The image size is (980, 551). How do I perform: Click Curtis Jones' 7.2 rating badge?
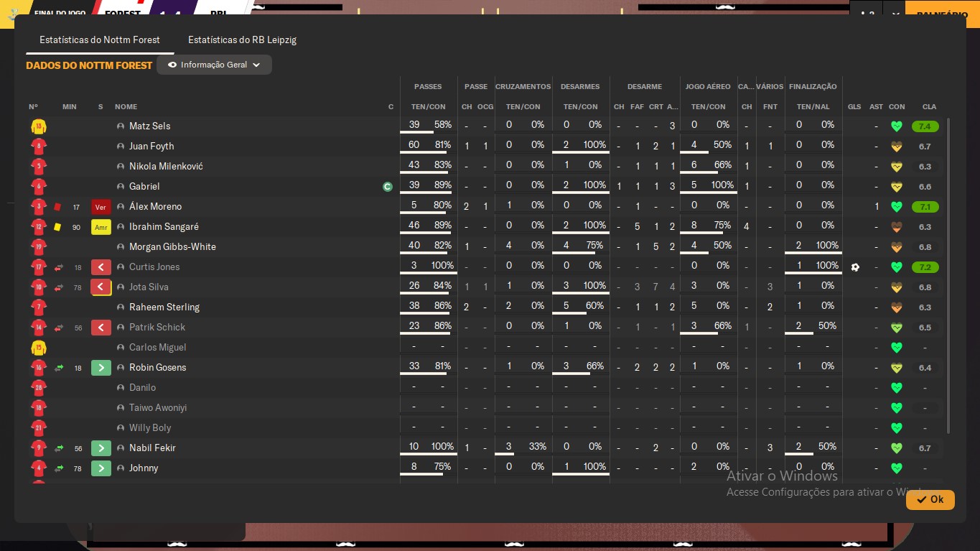(x=925, y=267)
